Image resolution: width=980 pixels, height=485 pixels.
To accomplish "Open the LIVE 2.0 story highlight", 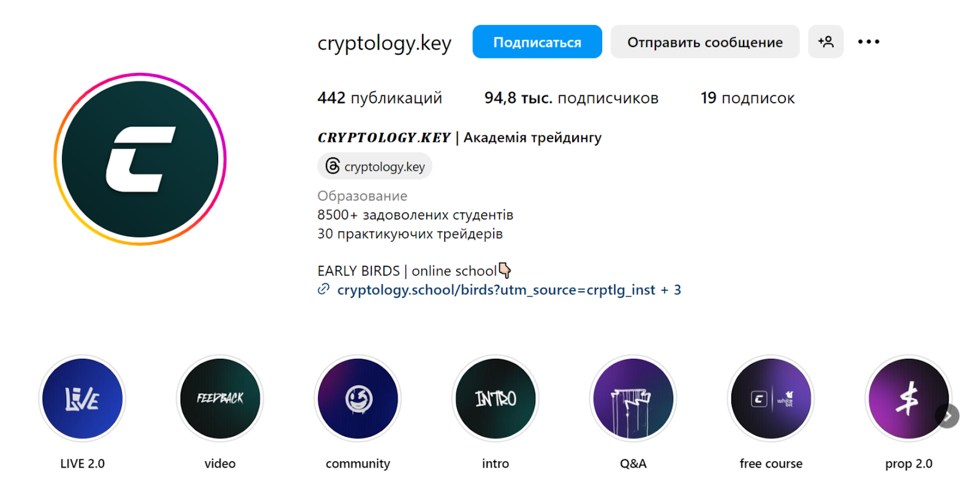I will [82, 399].
